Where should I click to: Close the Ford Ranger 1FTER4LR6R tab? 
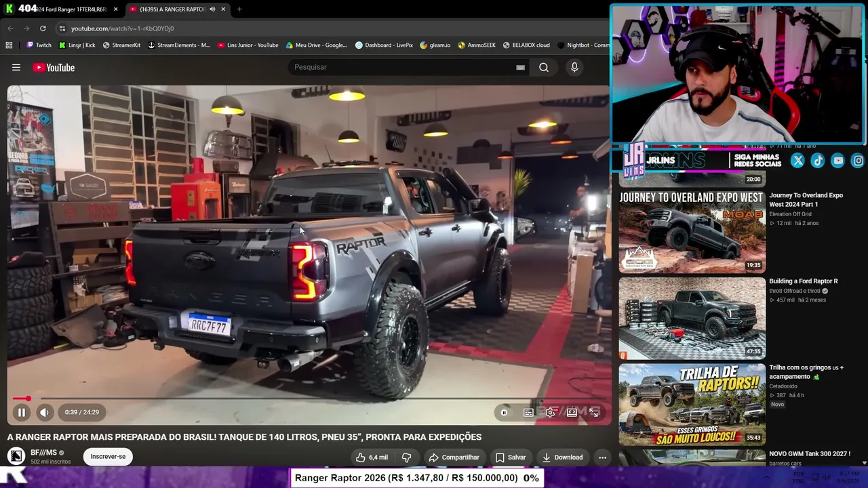click(x=116, y=9)
